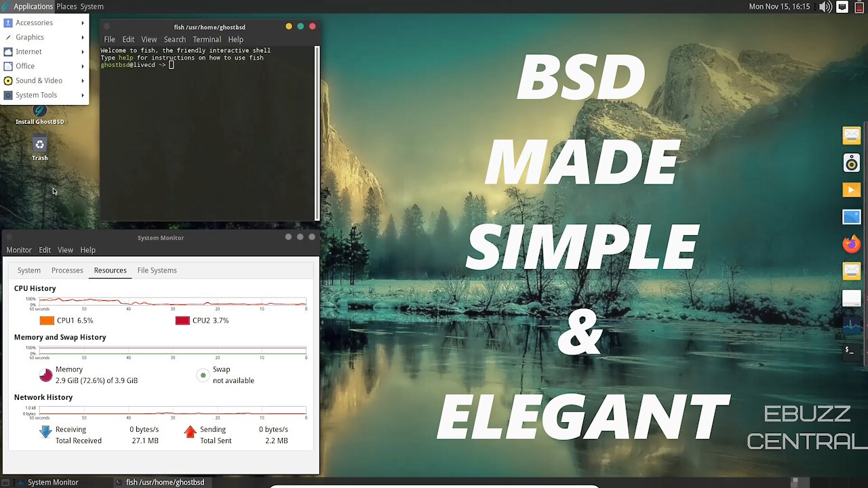This screenshot has height=488, width=868.
Task: Open the Monitor menu in System Monitor
Action: pyautogui.click(x=19, y=250)
